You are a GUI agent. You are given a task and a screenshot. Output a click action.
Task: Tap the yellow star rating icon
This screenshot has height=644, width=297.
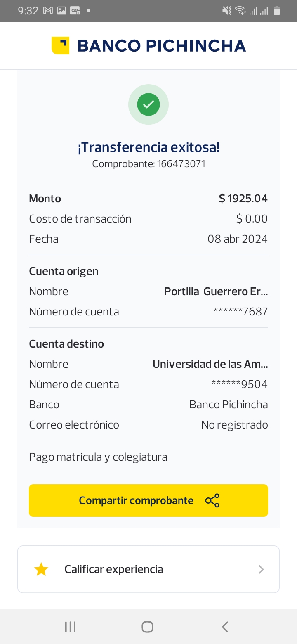coord(41,569)
